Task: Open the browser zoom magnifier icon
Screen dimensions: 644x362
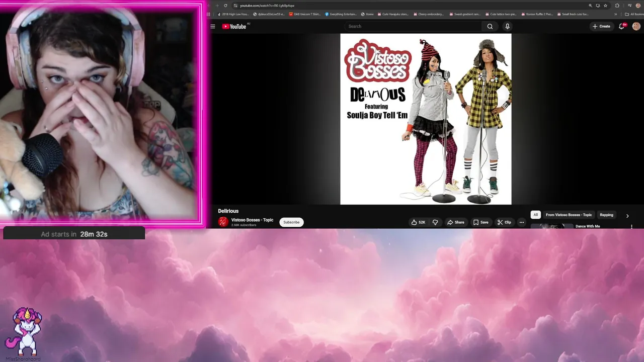Action: coord(590,6)
